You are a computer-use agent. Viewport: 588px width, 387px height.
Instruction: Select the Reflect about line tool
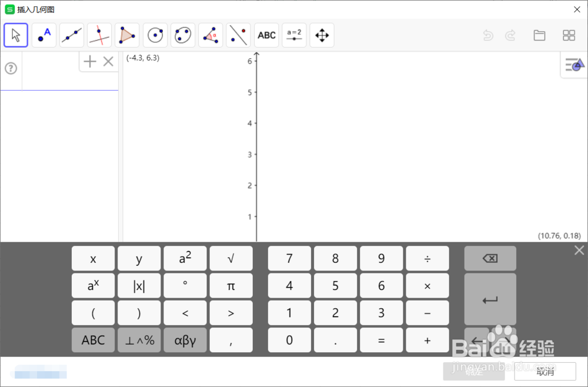point(239,35)
